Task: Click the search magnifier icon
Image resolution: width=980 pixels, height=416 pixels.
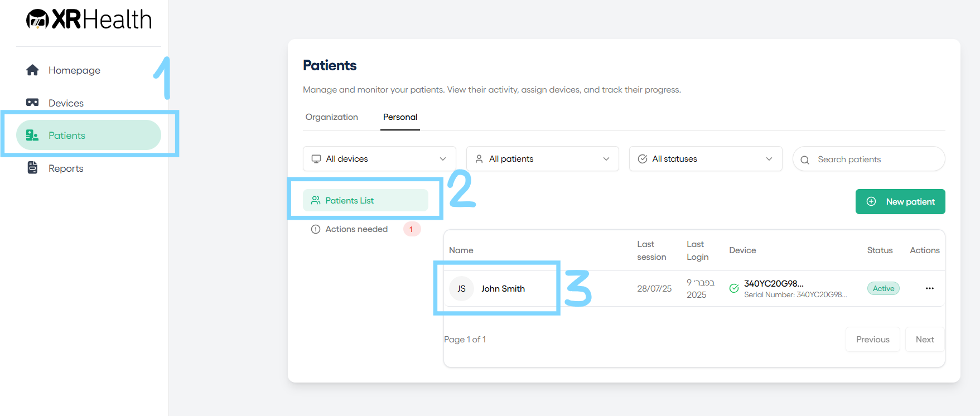Action: point(805,160)
